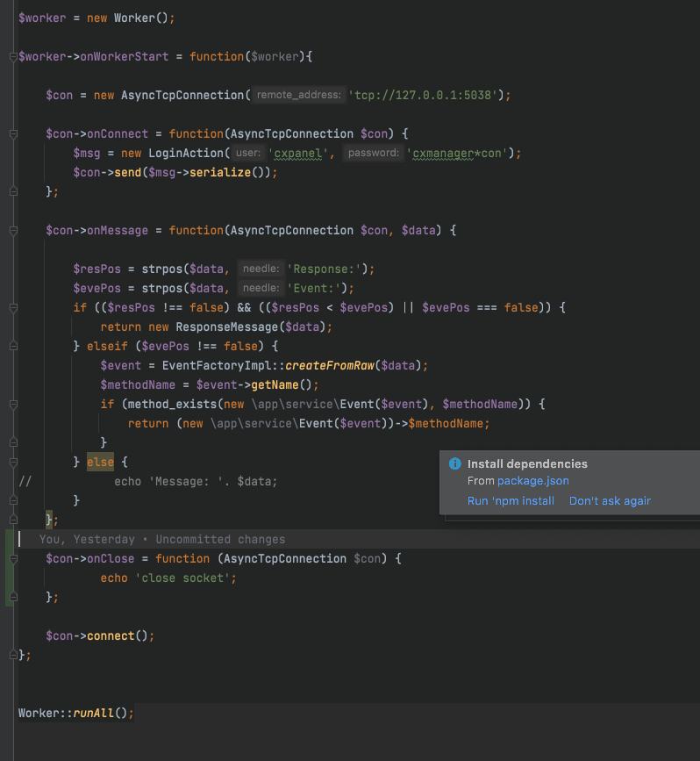Click the 'tcp://127.0.0.1:5038' string
This screenshot has height=761, width=700.
click(x=423, y=95)
